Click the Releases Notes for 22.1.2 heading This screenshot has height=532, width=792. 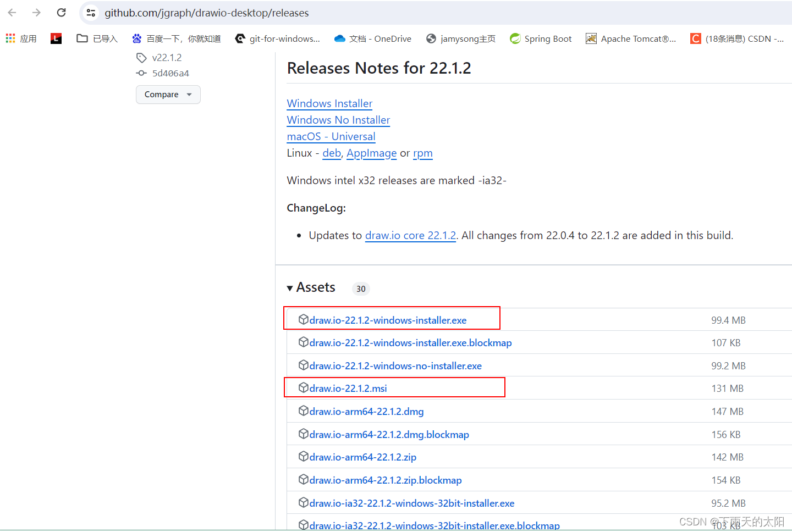tap(379, 68)
